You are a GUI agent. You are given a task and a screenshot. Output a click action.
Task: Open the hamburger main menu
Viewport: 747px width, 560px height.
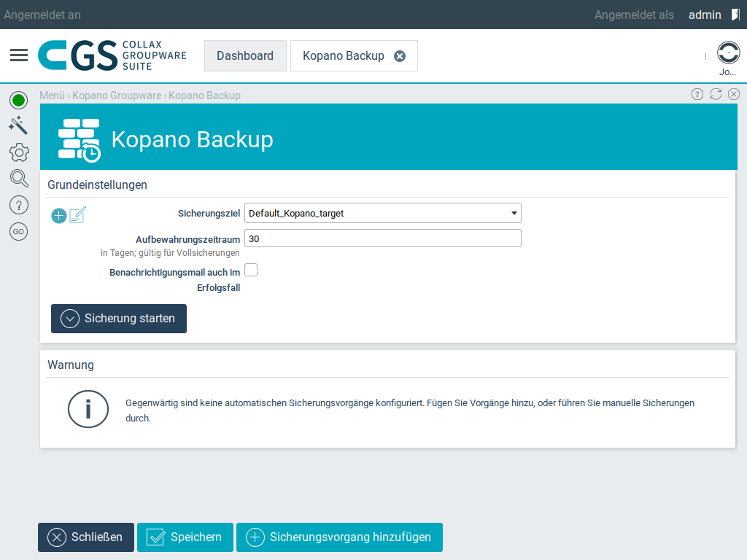pos(19,55)
